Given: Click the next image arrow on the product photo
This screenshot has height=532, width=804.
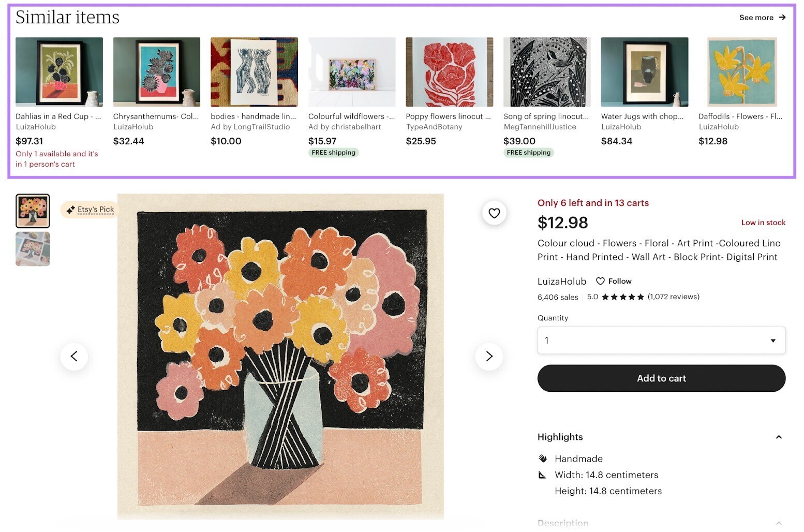Looking at the screenshot, I should [488, 356].
